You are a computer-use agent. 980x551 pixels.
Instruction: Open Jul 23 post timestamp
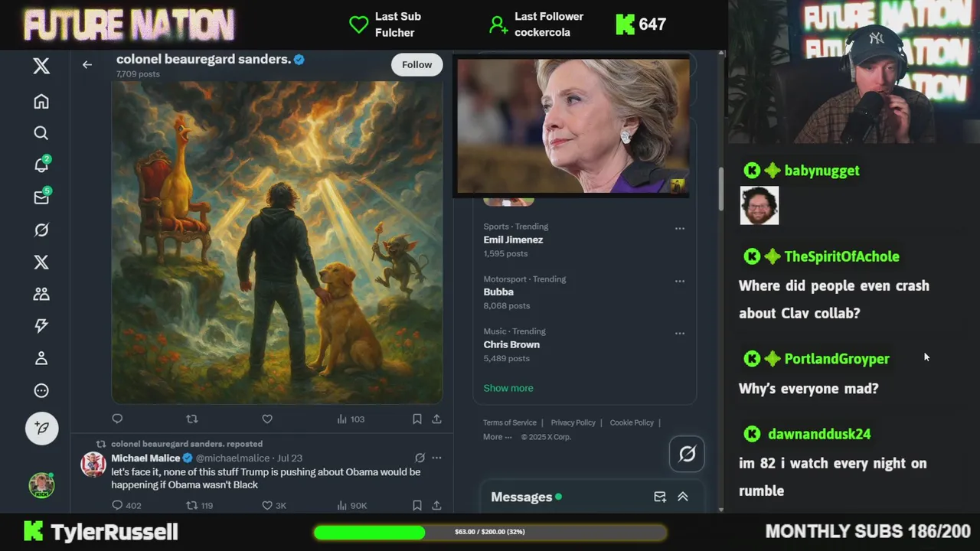289,458
